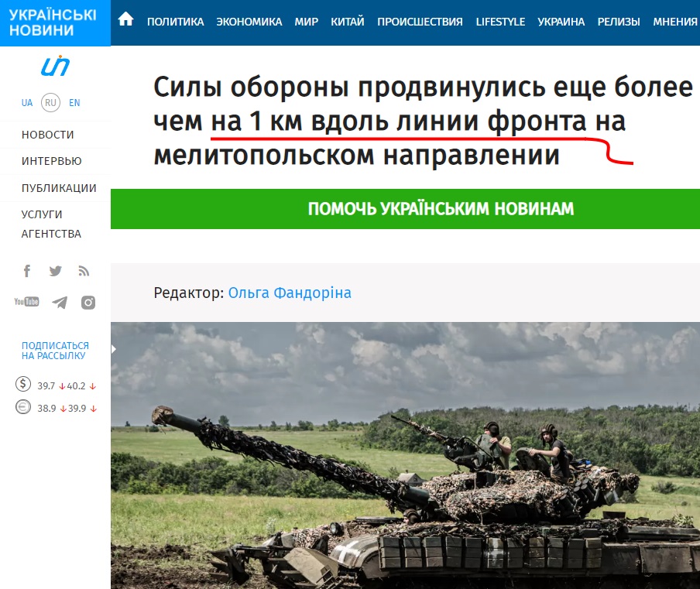Go to Услуги агентства in the sidebar
The image size is (700, 589).
tap(51, 224)
